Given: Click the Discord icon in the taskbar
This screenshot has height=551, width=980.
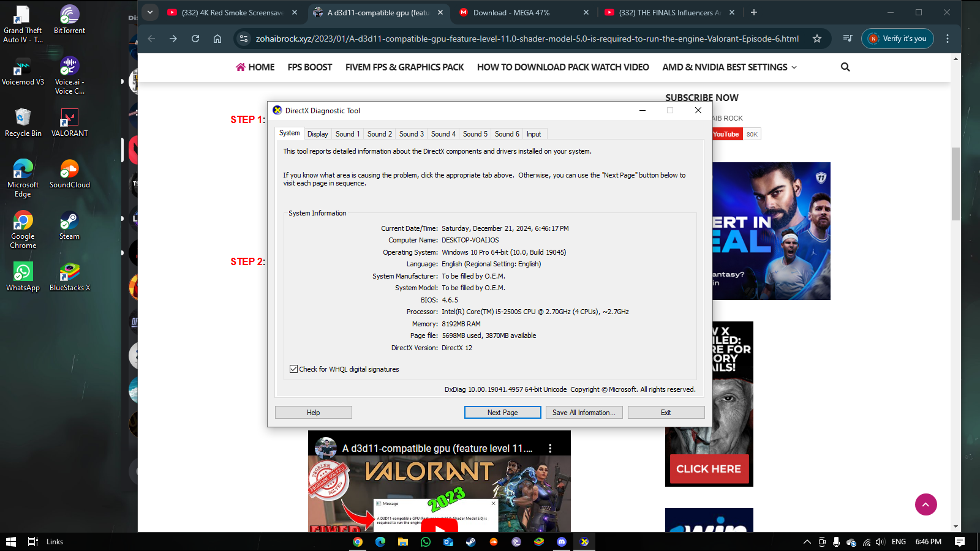Looking at the screenshot, I should pos(562,542).
